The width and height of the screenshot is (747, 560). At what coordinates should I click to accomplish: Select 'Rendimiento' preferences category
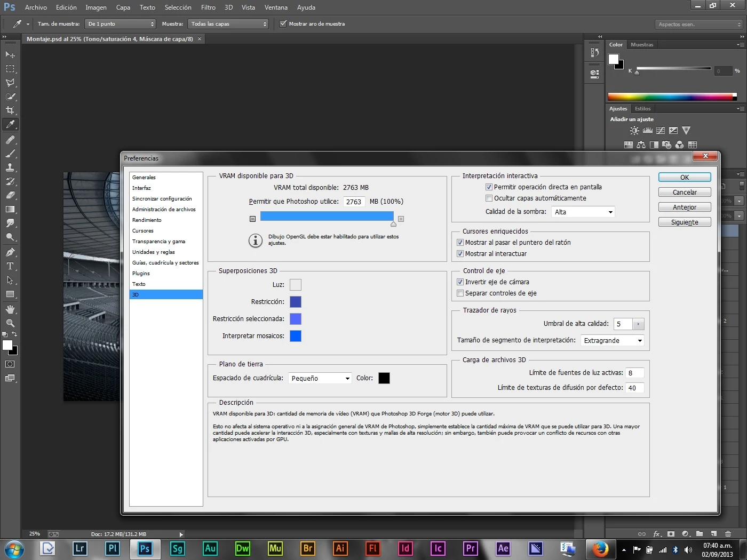(147, 220)
